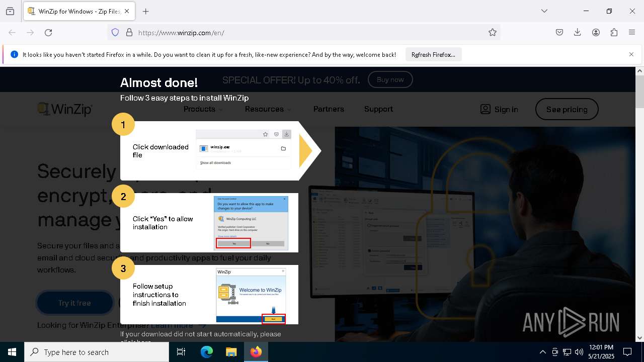Click the network icon in system tray
644x362 pixels.
(567, 352)
